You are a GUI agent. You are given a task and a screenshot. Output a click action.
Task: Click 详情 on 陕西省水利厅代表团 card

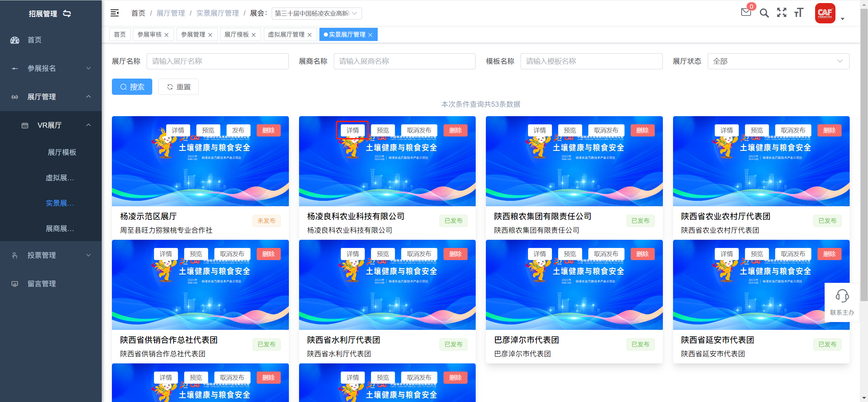353,254
